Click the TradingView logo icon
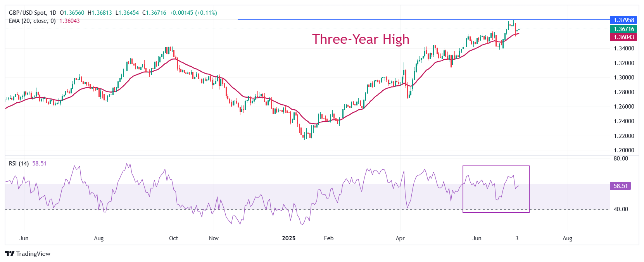Screen dimensions: 644x262 click(10, 254)
